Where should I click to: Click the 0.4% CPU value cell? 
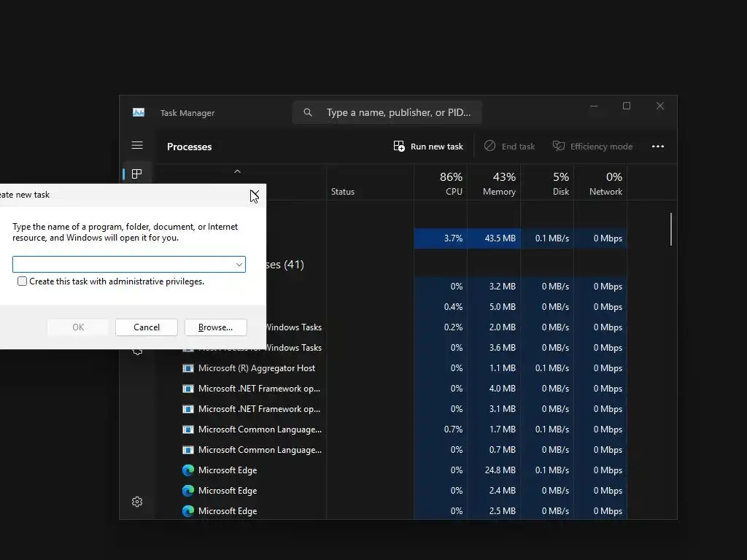pyautogui.click(x=441, y=307)
